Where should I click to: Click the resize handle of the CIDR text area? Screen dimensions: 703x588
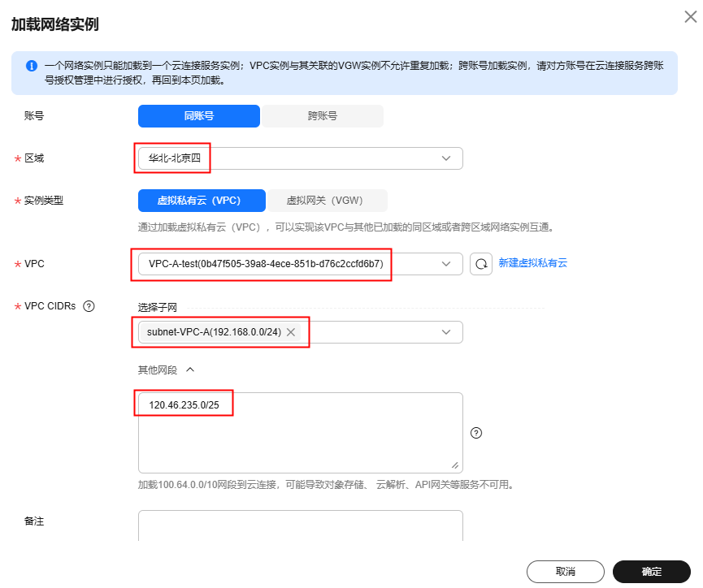(455, 465)
